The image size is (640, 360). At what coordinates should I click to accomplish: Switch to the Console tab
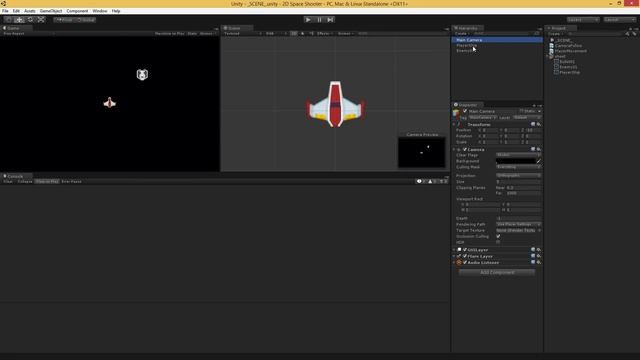pos(15,176)
